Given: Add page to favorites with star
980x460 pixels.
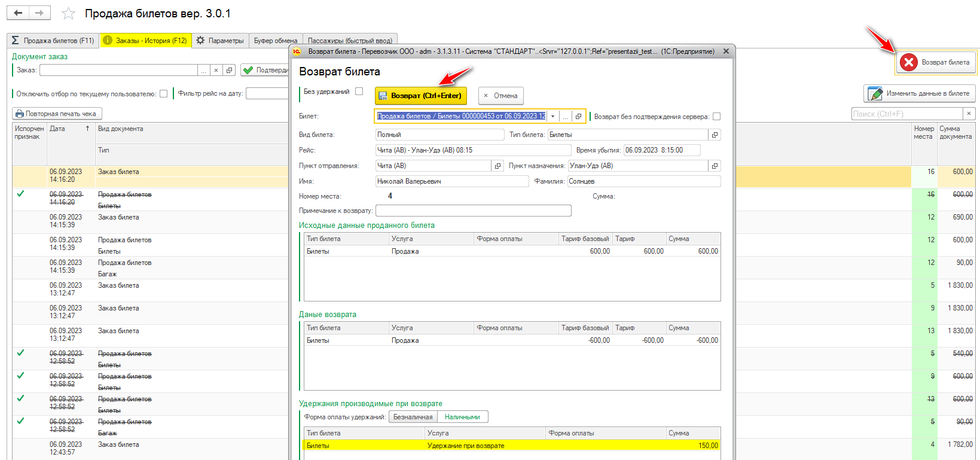Looking at the screenshot, I should [69, 13].
